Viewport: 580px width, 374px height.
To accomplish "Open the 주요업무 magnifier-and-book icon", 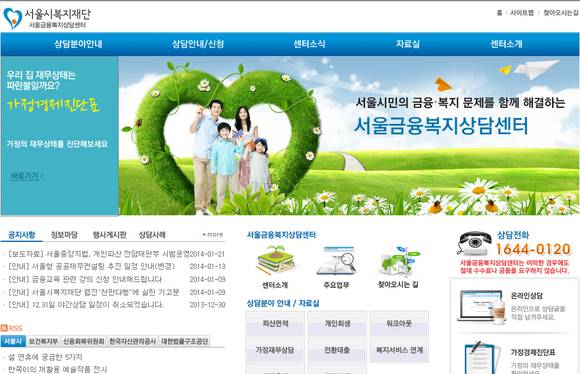I will click(x=336, y=261).
